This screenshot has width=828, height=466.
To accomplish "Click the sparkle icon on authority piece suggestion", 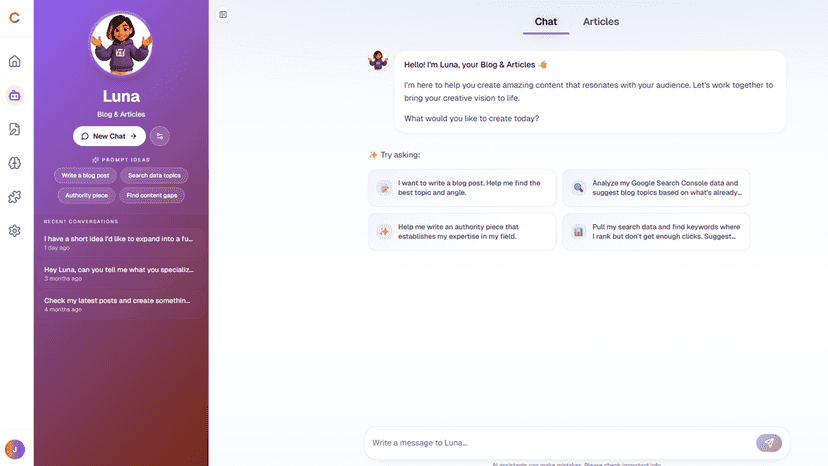I will (x=384, y=232).
